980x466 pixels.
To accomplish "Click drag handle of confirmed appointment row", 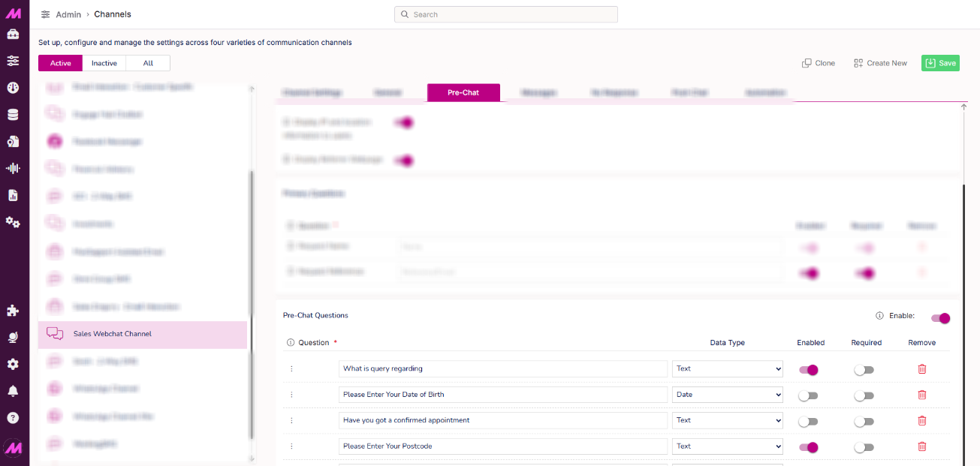I will tap(291, 421).
